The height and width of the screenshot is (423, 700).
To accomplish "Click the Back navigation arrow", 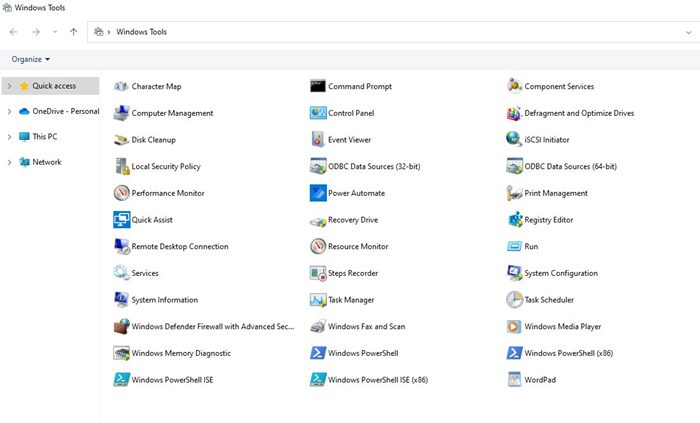I will (13, 32).
